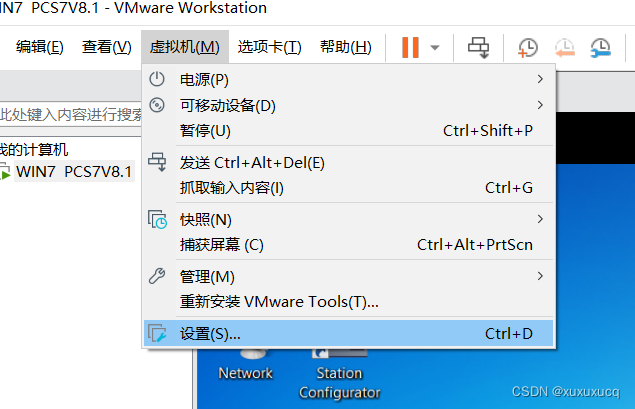The image size is (635, 409).
Task: Click the orange pause VM toolbar icon
Action: [410, 47]
